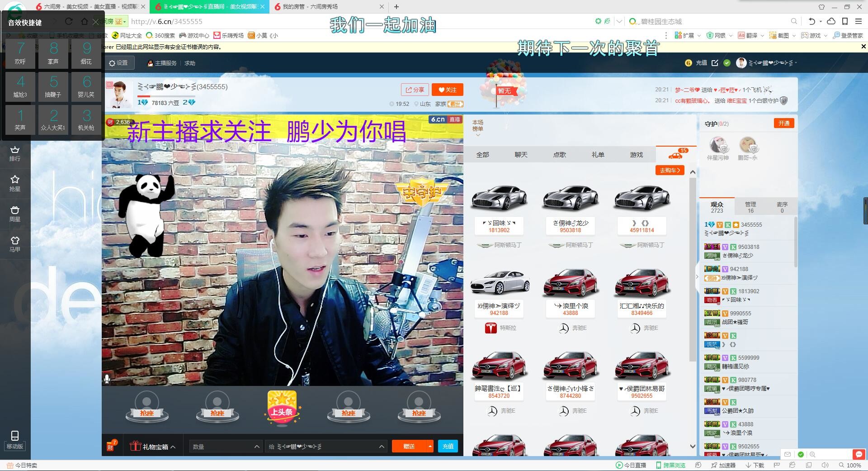Switch to the 点歌 song request tab
Screen dimensions: 868x471
click(x=559, y=155)
